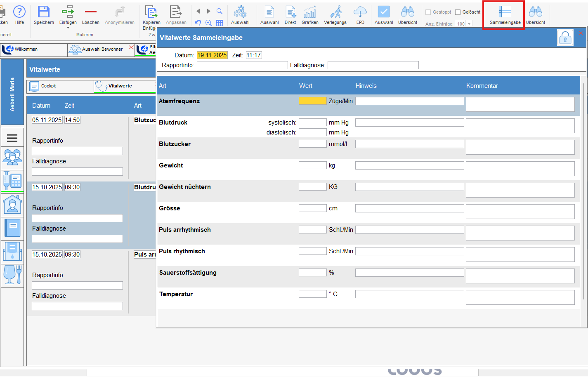Click the EPD cloud download icon
588x377 pixels.
[360, 12]
